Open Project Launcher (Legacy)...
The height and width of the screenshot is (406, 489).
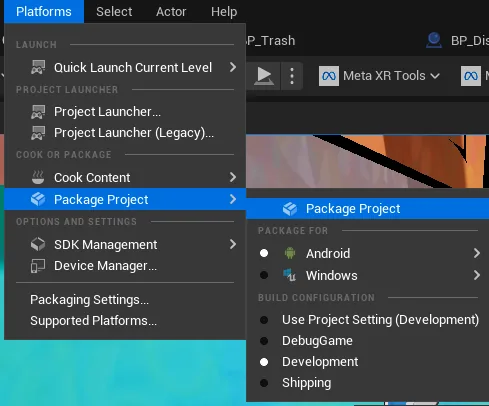(x=125, y=133)
